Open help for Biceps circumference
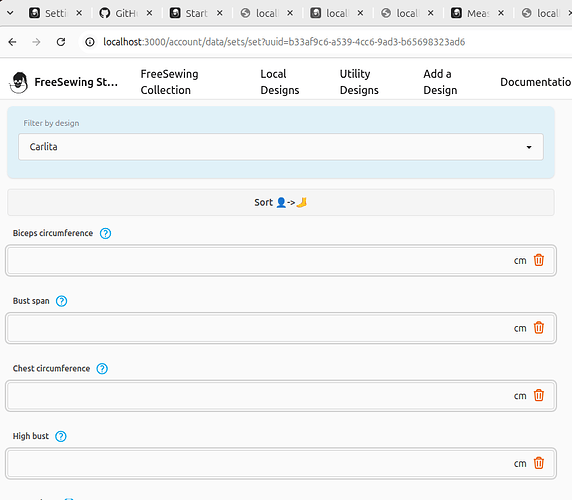This screenshot has height=500, width=572. [x=105, y=233]
